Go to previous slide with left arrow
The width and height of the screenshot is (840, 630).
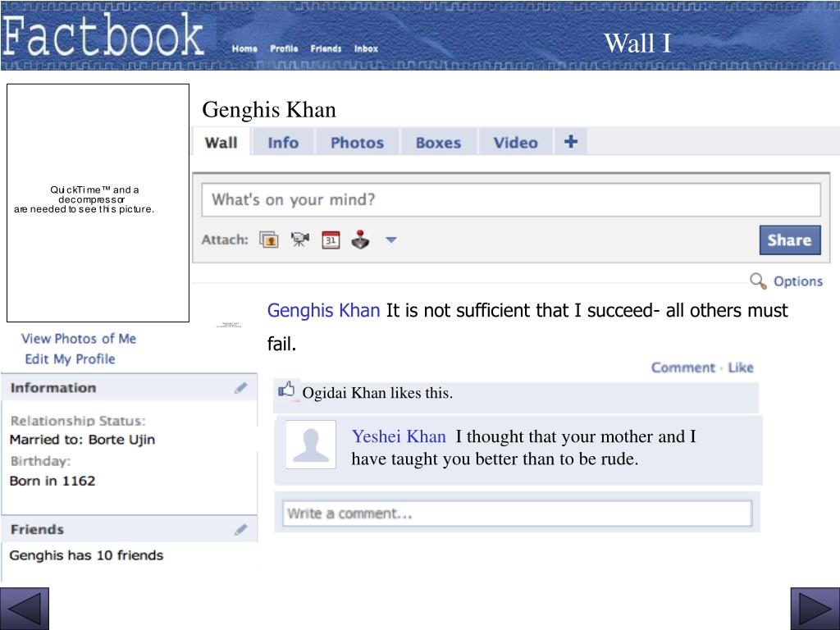[x=25, y=609]
